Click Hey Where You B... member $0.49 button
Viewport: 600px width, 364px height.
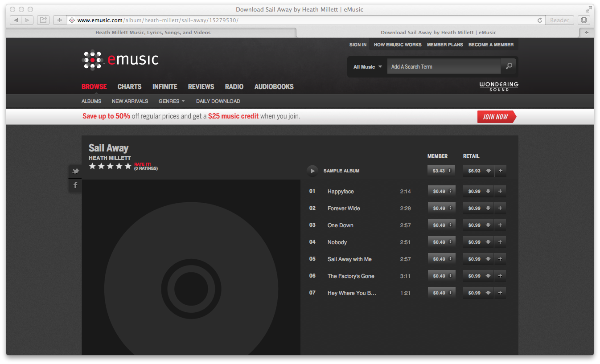click(x=441, y=293)
